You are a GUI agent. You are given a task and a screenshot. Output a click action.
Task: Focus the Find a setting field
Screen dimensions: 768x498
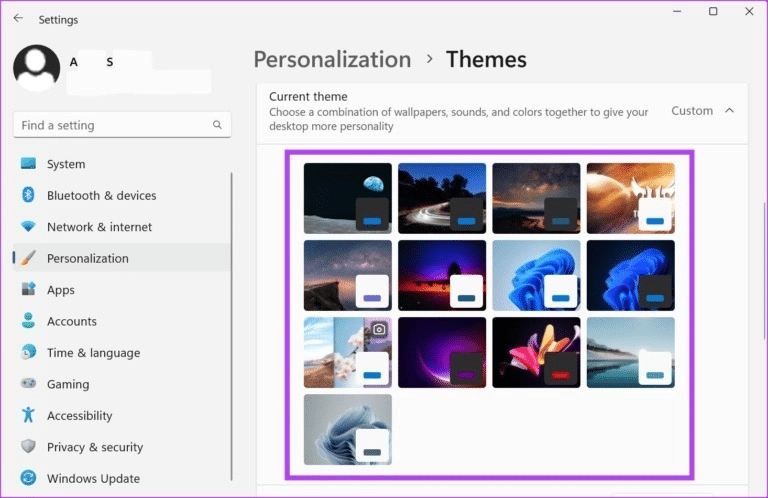[x=122, y=125]
